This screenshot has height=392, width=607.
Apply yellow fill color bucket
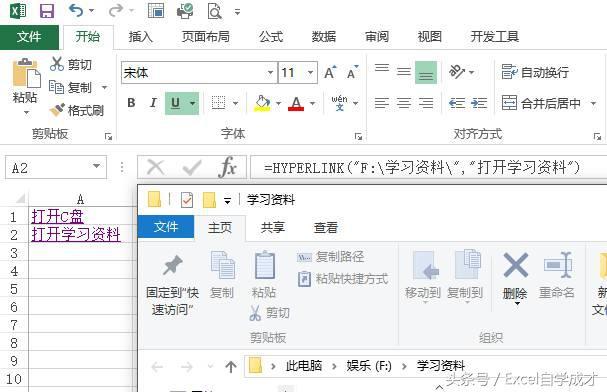coord(262,103)
